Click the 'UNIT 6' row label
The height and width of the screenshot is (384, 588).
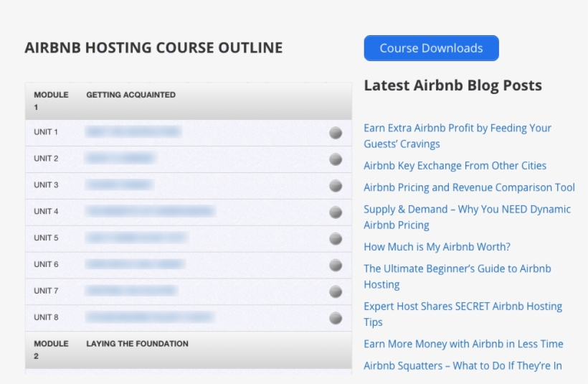[x=46, y=264]
